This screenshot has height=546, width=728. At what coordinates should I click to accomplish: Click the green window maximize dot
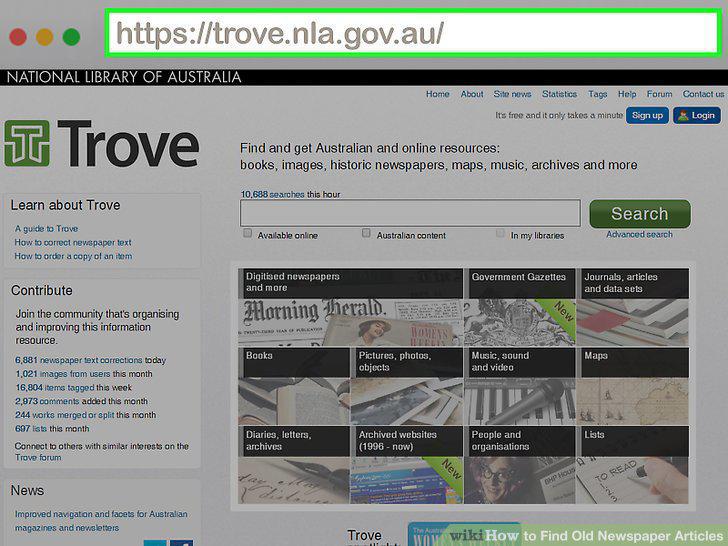pyautogui.click(x=72, y=37)
